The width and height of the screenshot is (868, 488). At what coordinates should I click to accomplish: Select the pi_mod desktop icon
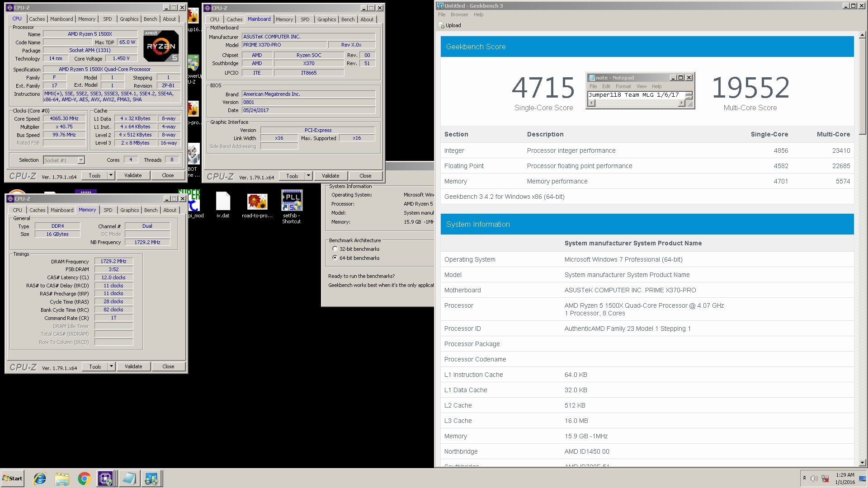tap(195, 204)
